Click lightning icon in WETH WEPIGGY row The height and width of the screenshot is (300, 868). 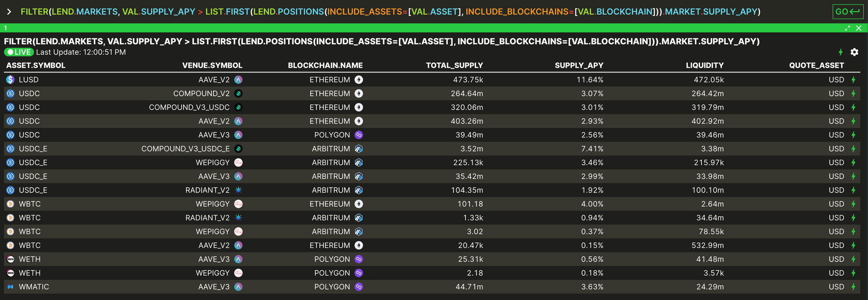853,273
